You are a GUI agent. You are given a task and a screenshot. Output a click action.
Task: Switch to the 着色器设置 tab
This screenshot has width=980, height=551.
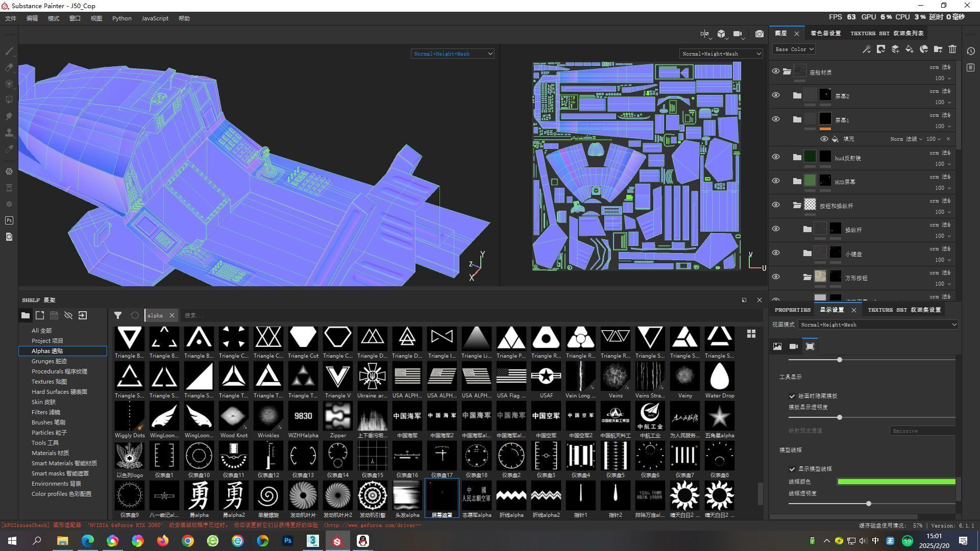825,34
